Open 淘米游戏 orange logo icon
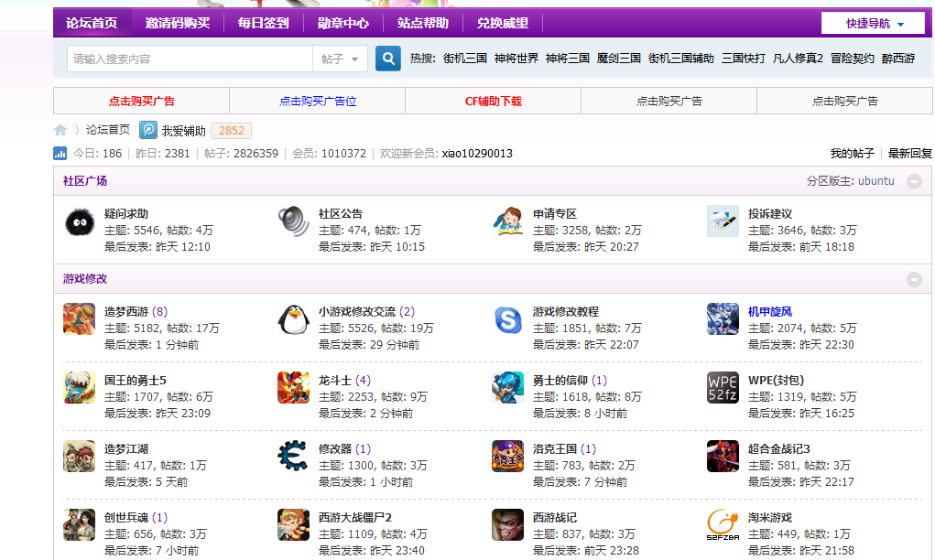 tap(723, 524)
